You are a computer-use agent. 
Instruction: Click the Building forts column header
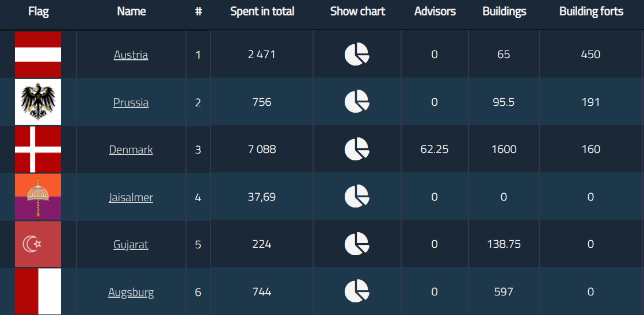[x=591, y=11]
